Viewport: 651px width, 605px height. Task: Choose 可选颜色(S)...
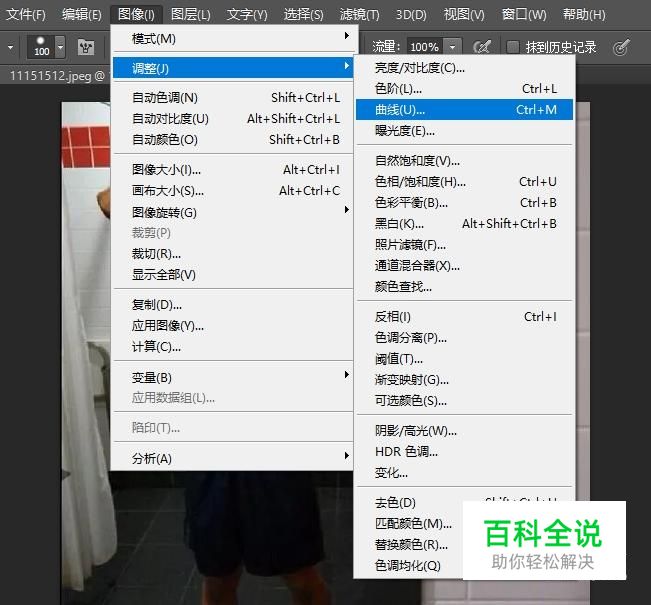pos(464,400)
